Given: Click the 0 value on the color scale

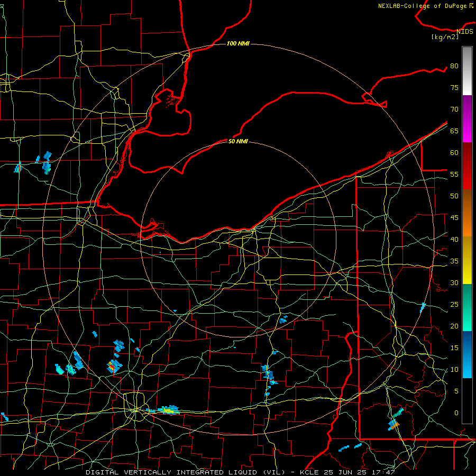Looking at the screenshot, I should tap(456, 413).
